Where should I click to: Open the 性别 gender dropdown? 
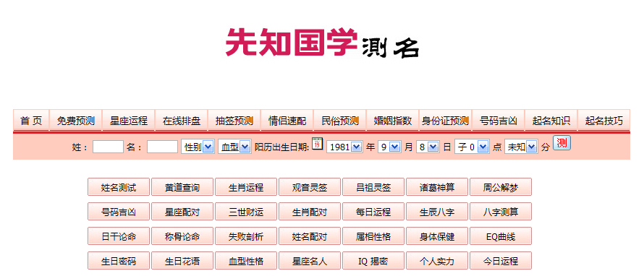point(198,147)
